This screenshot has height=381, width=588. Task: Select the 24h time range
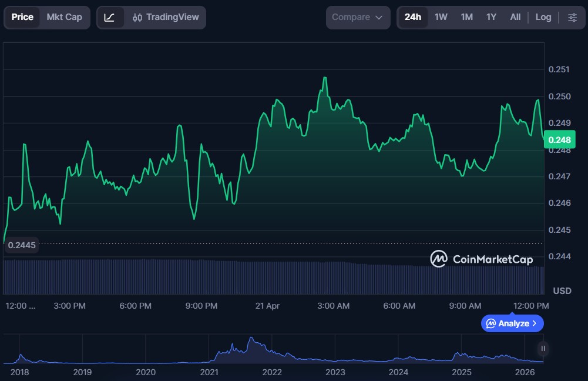tap(412, 17)
